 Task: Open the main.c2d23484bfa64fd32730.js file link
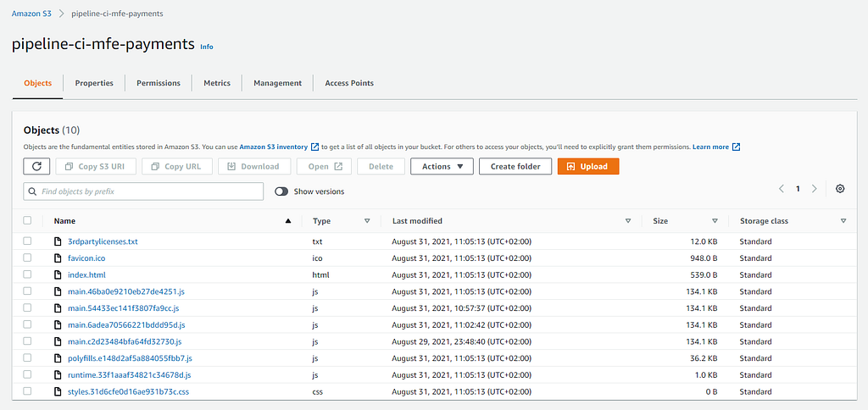125,341
